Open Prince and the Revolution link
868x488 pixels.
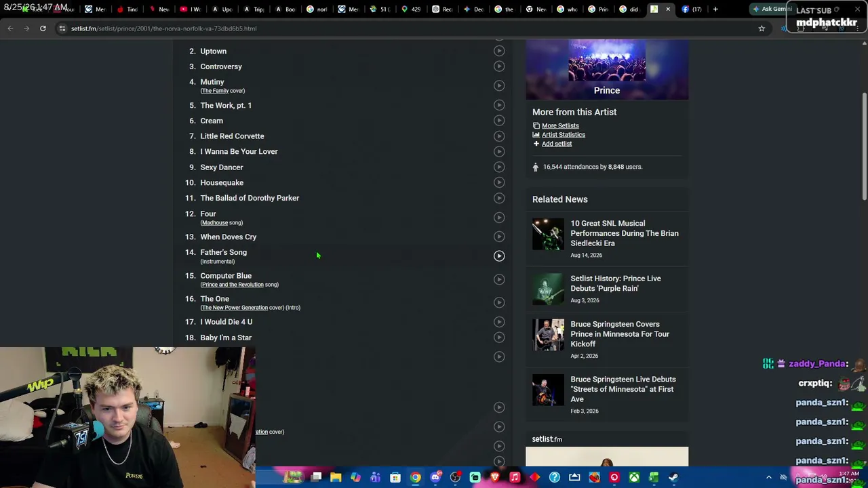coord(232,285)
